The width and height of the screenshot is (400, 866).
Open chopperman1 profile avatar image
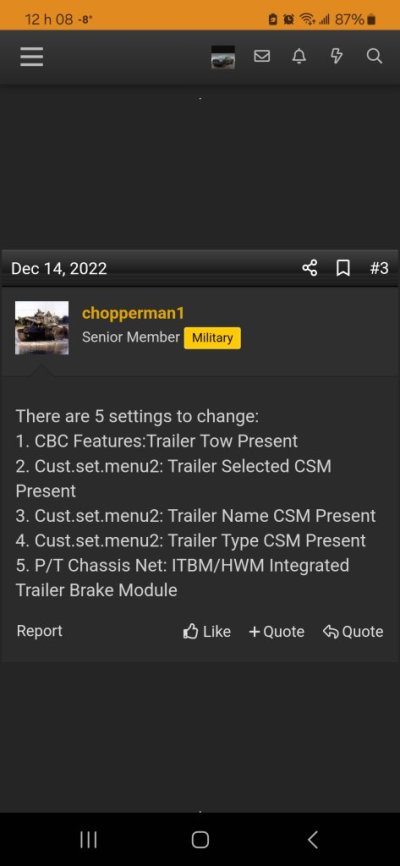coord(42,328)
